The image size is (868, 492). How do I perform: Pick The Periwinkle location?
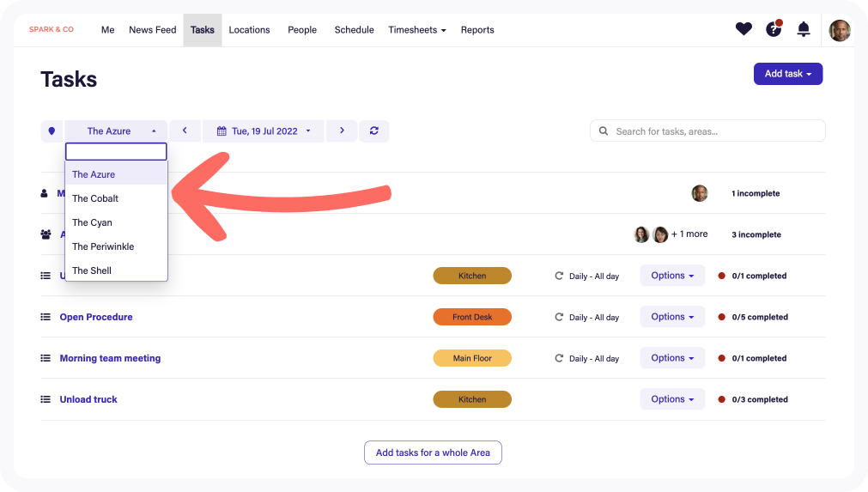[x=116, y=246]
